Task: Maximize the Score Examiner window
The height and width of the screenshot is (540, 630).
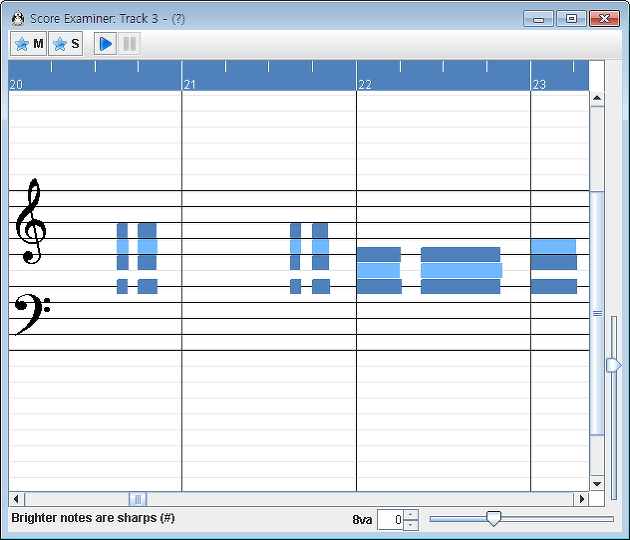Action: 571,18
